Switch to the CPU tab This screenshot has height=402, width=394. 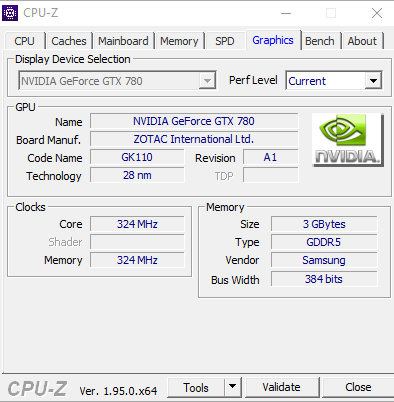24,41
